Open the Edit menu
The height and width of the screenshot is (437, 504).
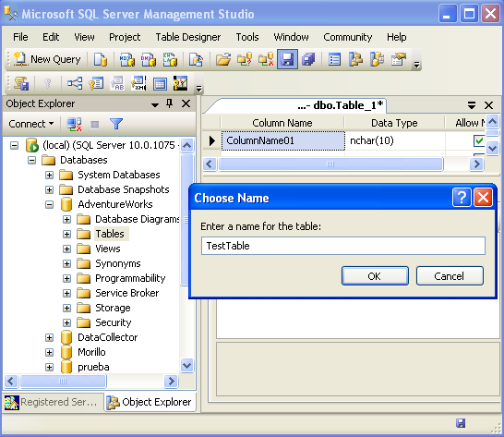click(x=51, y=37)
